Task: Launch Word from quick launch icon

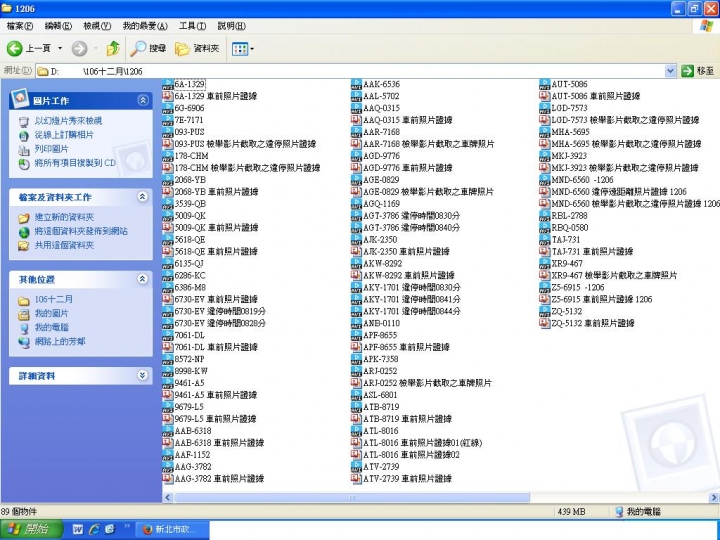Action: 79,529
